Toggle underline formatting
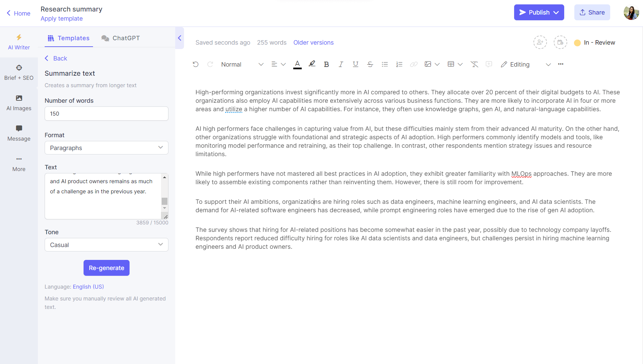This screenshot has height=364, width=643. pos(355,64)
